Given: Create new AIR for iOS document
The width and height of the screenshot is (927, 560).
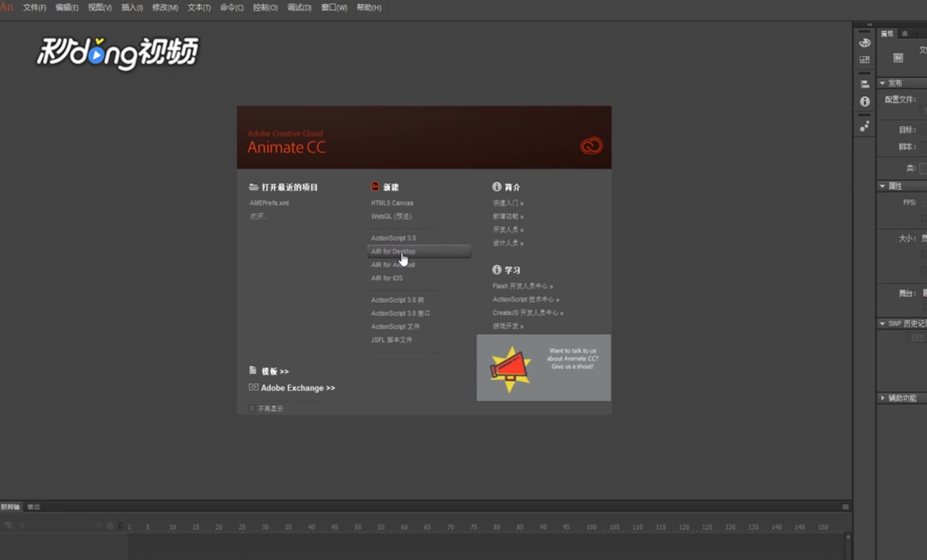Looking at the screenshot, I should tap(386, 278).
